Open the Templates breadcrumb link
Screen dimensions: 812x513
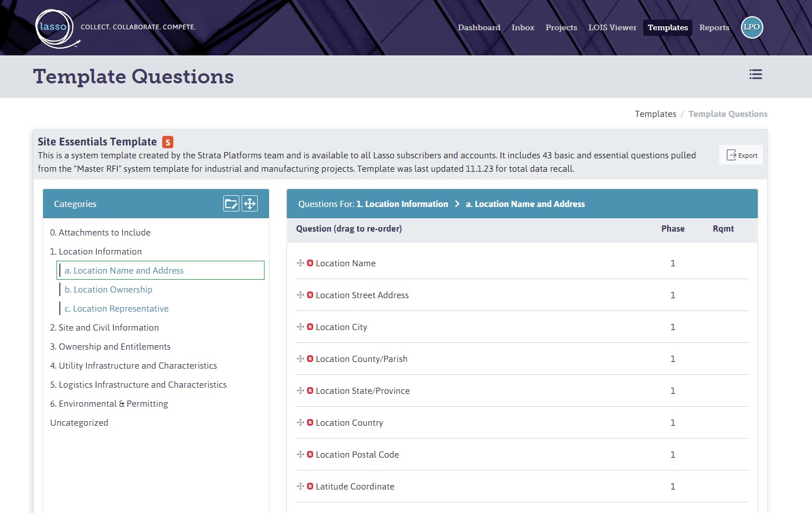655,114
